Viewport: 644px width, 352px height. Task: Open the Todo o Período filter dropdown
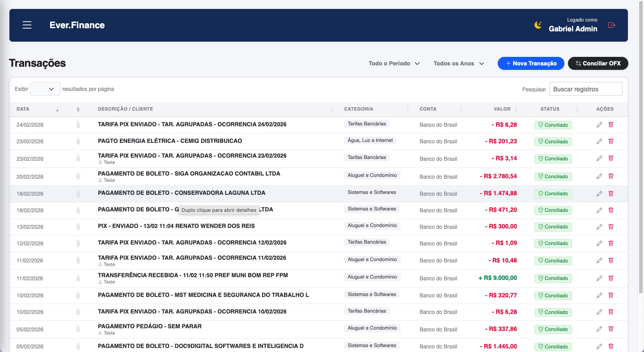pos(394,63)
